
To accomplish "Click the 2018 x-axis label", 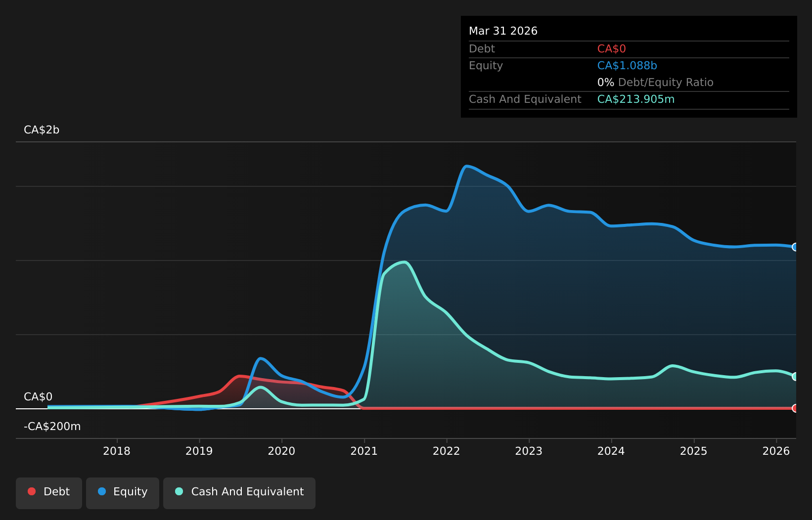I will (x=117, y=451).
